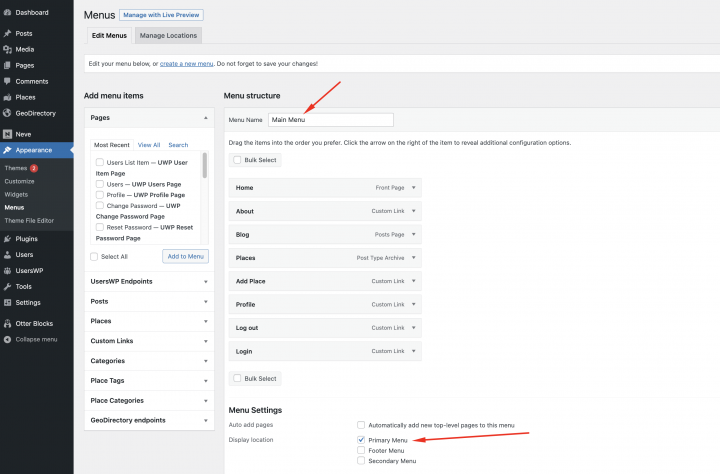Click the Collapse menu arrow icon
The width and height of the screenshot is (720, 474).
pyautogui.click(x=7, y=339)
